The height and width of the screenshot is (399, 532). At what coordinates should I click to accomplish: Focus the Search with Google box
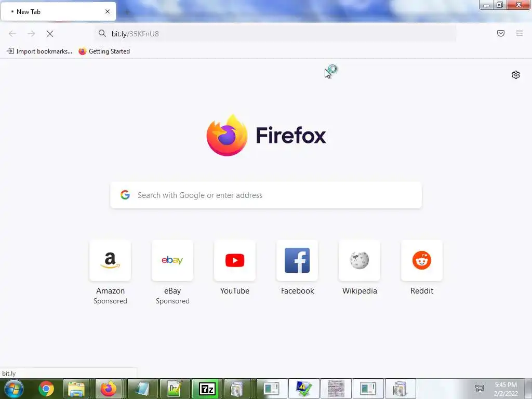click(x=266, y=195)
